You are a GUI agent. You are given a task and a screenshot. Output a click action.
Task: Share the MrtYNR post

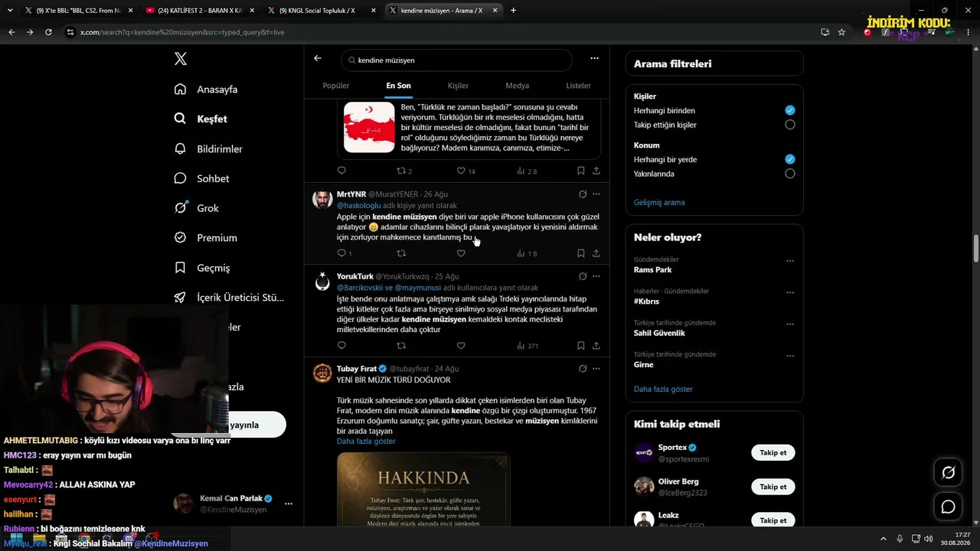[x=596, y=253]
